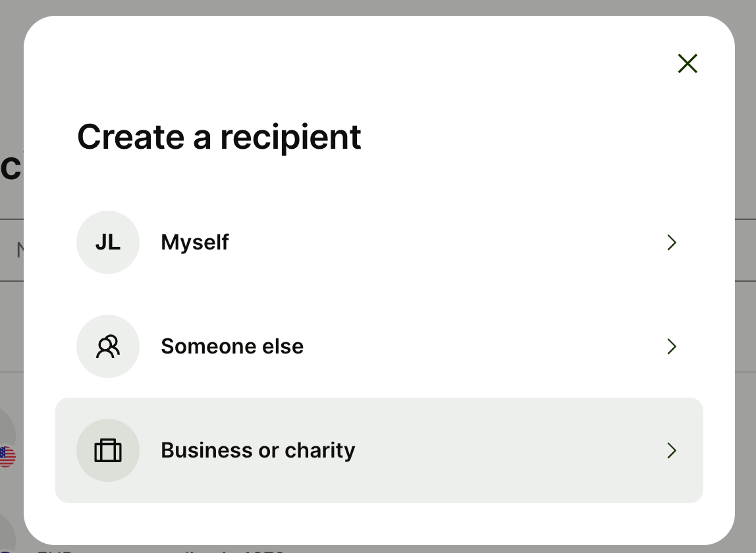Close the Create a recipient dialog

tap(688, 64)
